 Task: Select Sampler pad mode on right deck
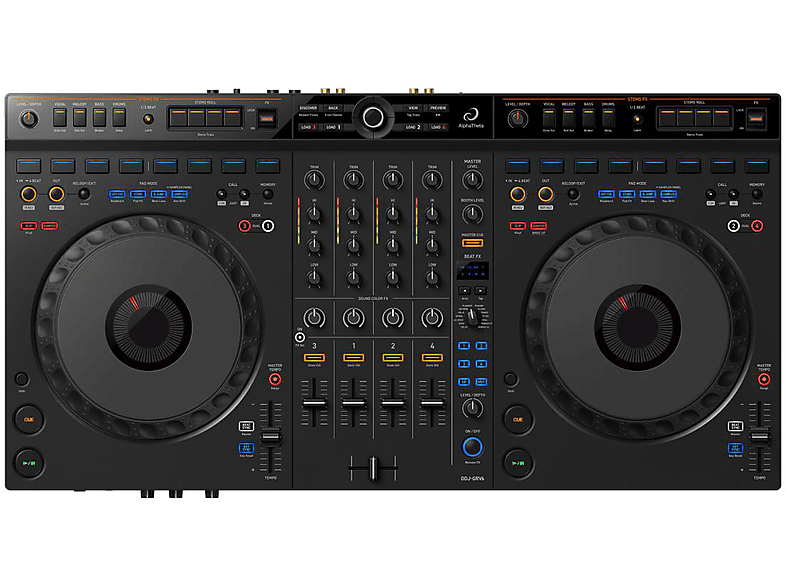(669, 194)
